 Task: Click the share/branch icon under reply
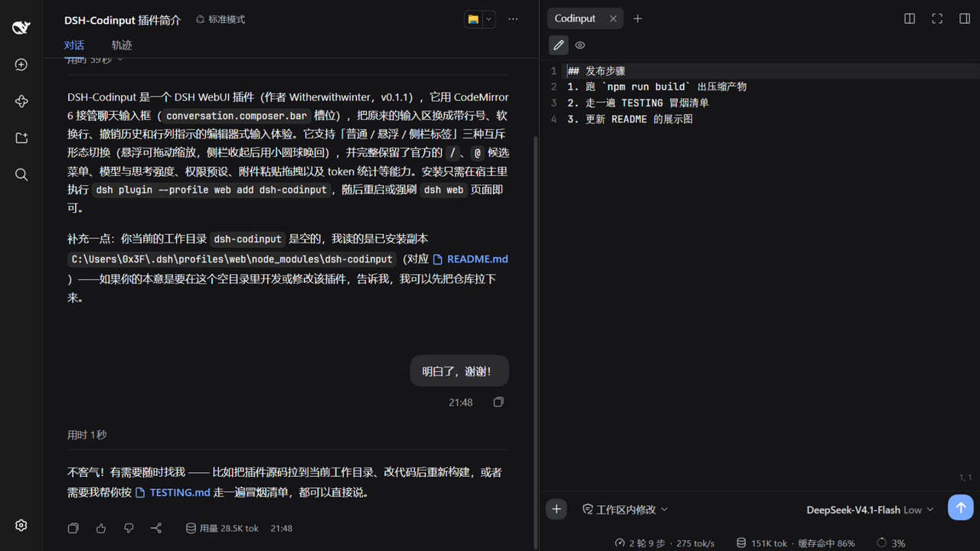pyautogui.click(x=156, y=528)
